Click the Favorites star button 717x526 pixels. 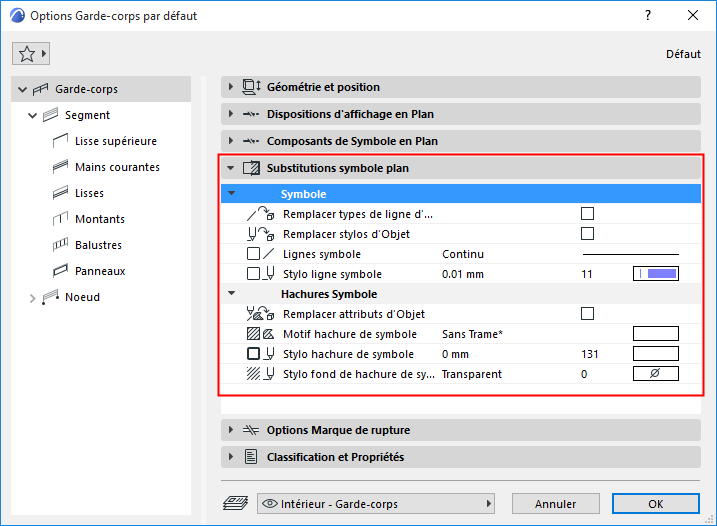(31, 54)
